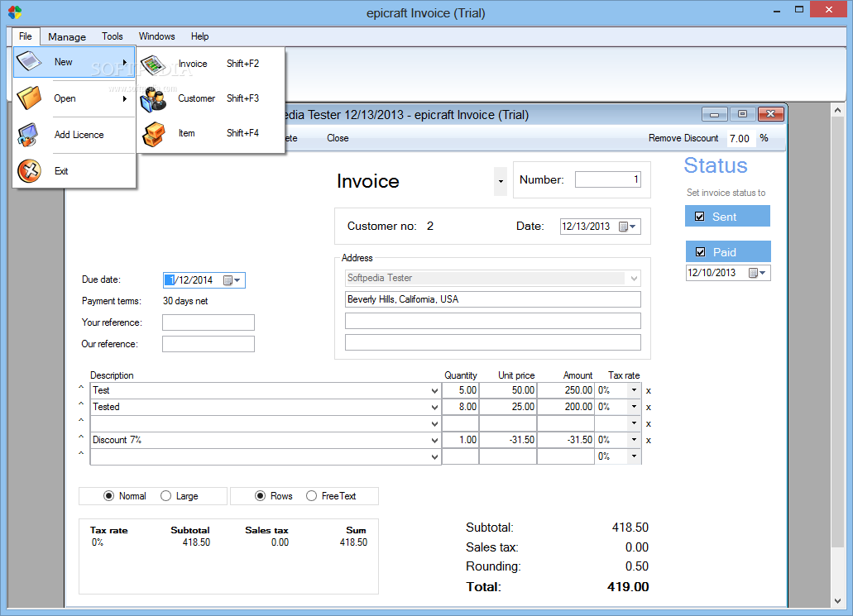Select the Large radio button
The height and width of the screenshot is (616, 853).
166,496
